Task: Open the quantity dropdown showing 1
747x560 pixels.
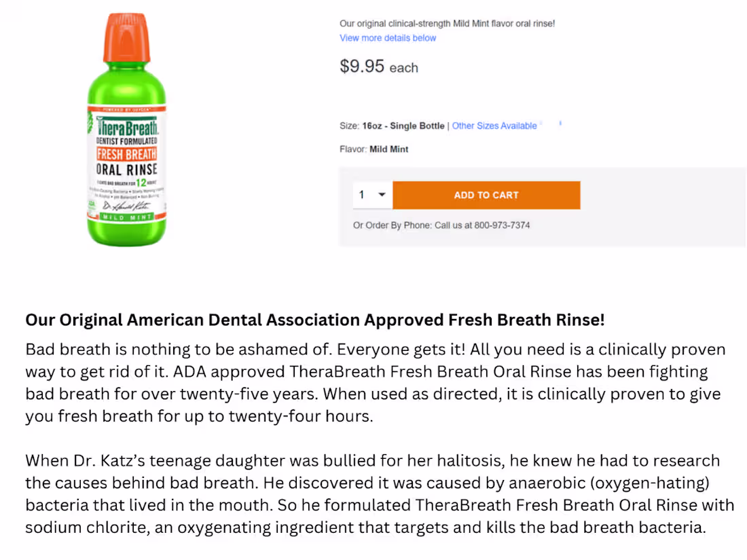Action: pos(372,195)
